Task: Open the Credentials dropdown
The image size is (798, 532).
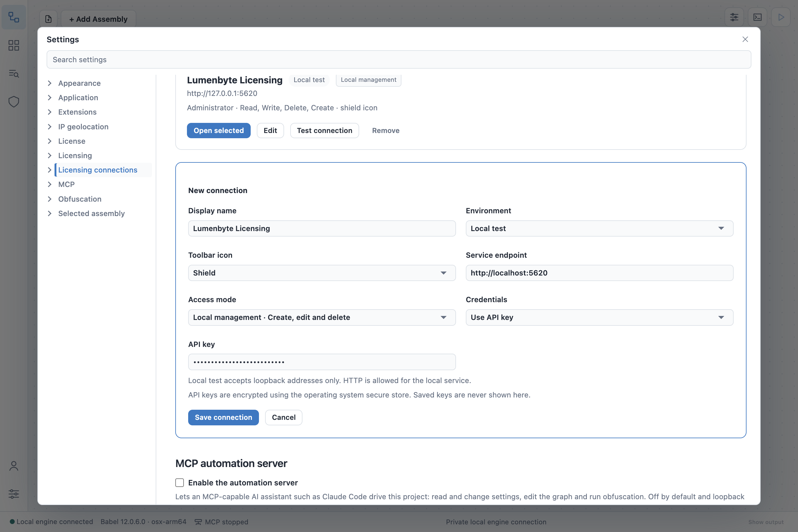Action: [599, 317]
